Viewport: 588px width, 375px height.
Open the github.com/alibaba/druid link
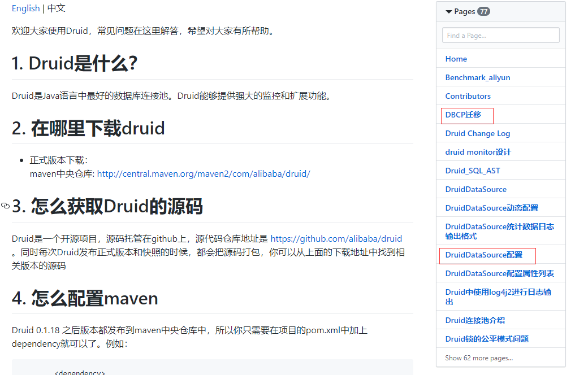point(336,239)
